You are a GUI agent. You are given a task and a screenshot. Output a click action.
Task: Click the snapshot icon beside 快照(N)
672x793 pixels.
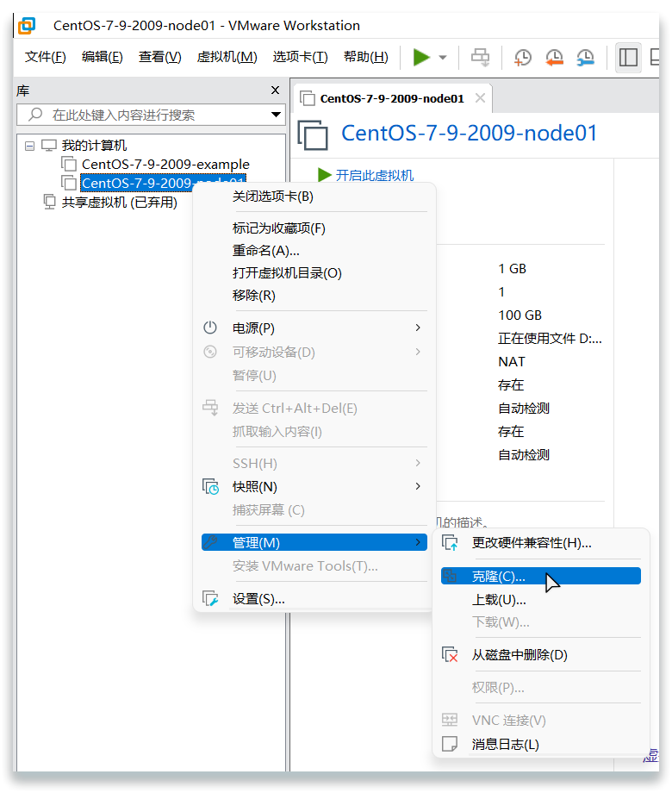210,486
